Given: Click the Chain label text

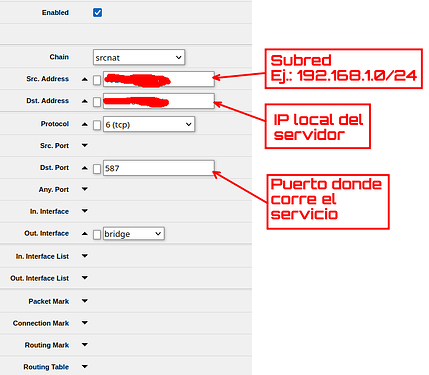Looking at the screenshot, I should coord(59,57).
